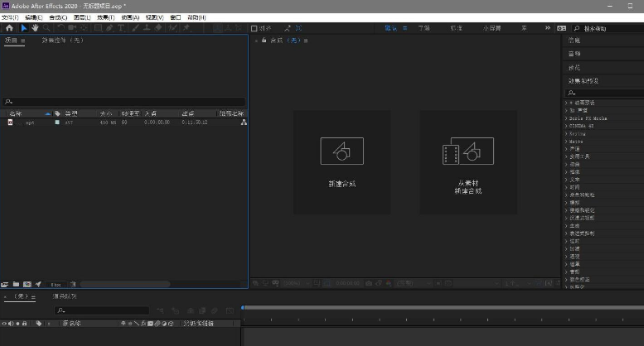Screen dimensions: 644x346
Task: Open the 合成(C) menu
Action: point(59,17)
